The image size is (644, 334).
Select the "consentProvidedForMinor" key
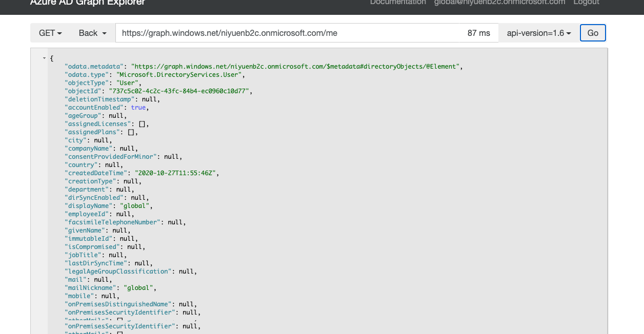111,157
